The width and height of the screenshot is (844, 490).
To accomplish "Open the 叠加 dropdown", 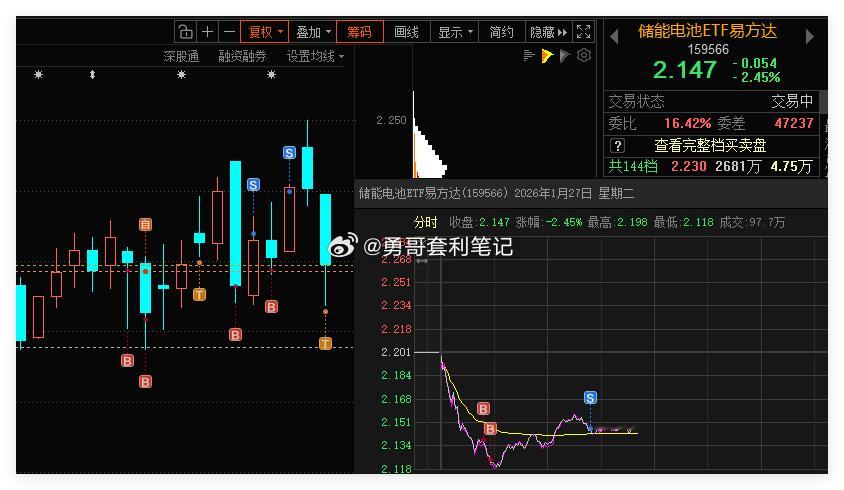I will coord(313,32).
